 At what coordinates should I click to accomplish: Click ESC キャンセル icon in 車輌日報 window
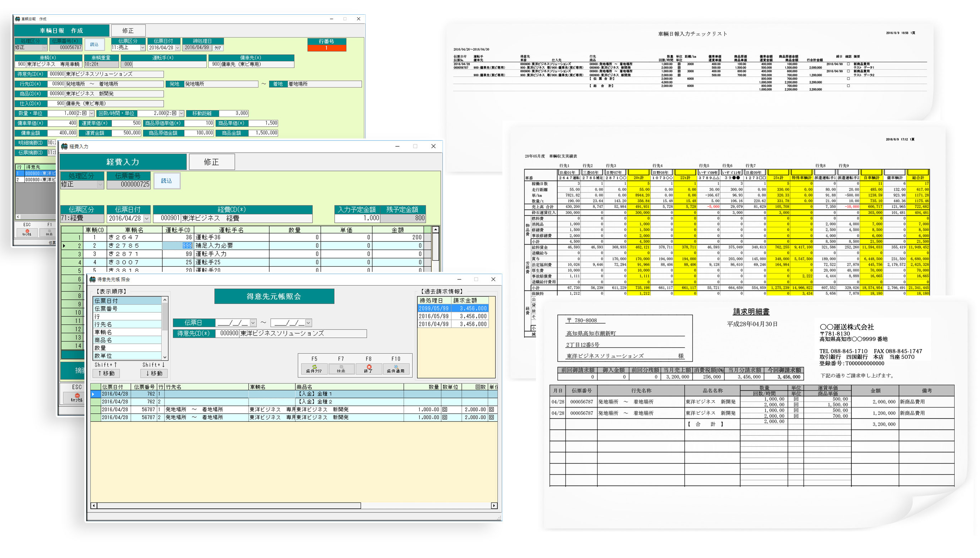coord(27,232)
